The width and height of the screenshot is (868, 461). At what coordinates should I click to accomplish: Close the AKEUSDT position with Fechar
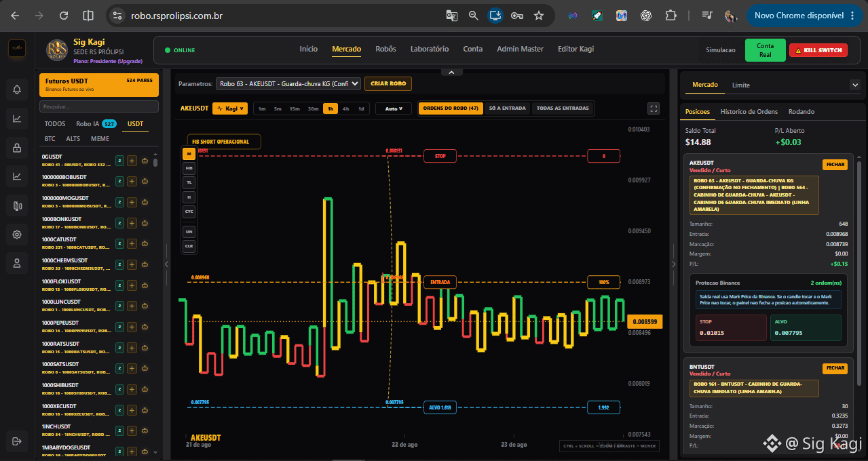[x=835, y=165]
